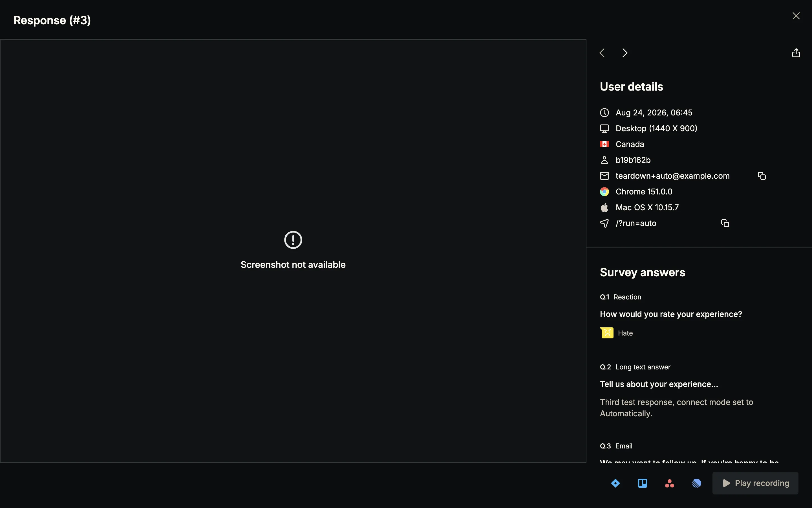This screenshot has width=812, height=508.
Task: Send response to Trello
Action: point(642,483)
